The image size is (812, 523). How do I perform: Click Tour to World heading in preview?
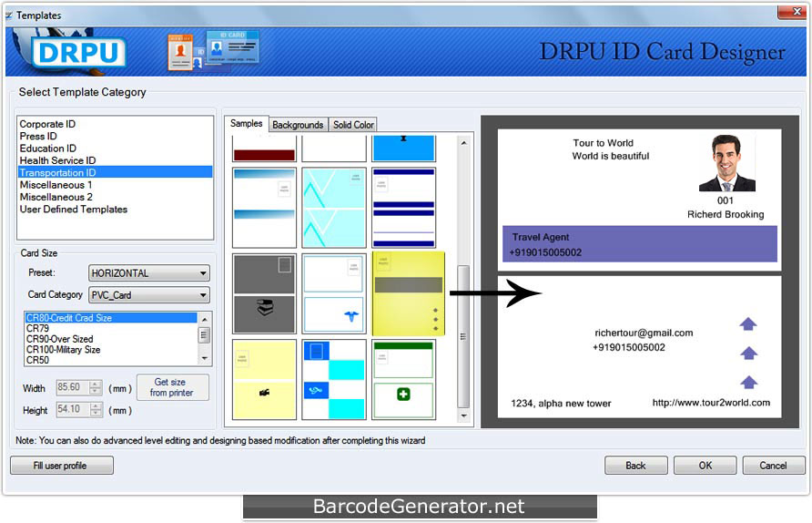[x=603, y=143]
